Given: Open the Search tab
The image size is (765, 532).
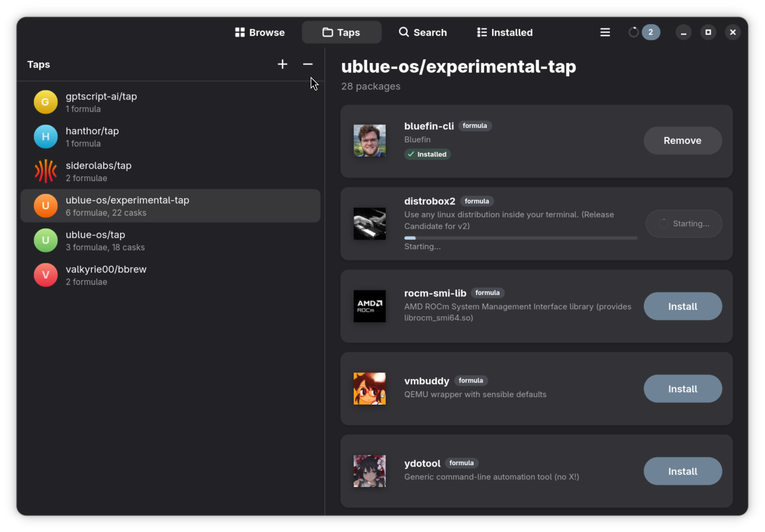Looking at the screenshot, I should pos(423,32).
